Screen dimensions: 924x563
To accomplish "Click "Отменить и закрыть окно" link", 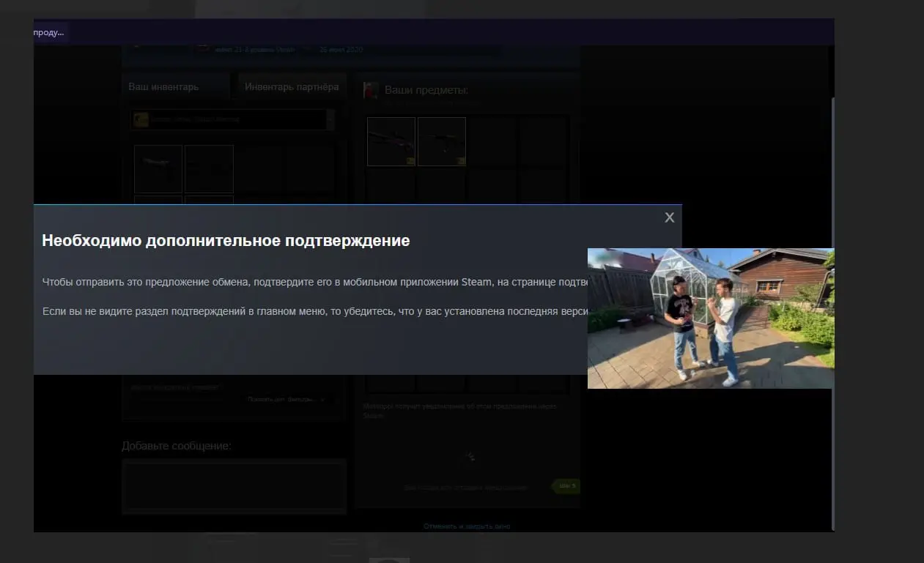I will click(x=467, y=526).
